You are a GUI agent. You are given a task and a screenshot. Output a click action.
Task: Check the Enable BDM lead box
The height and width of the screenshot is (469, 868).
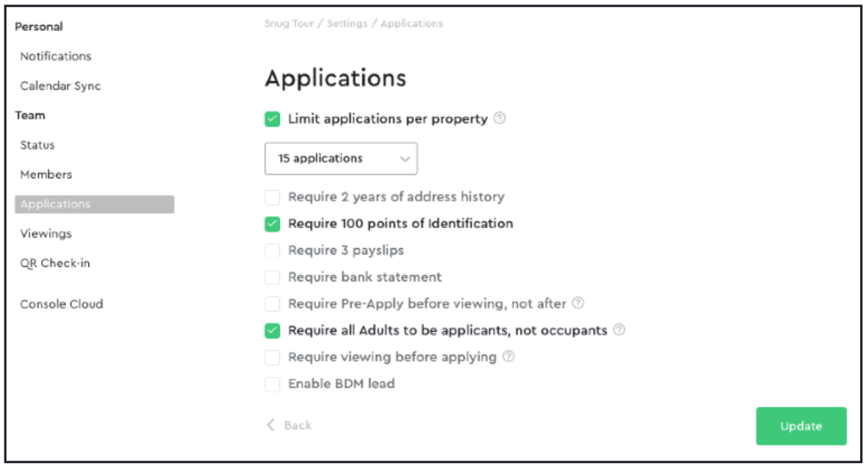pos(272,384)
